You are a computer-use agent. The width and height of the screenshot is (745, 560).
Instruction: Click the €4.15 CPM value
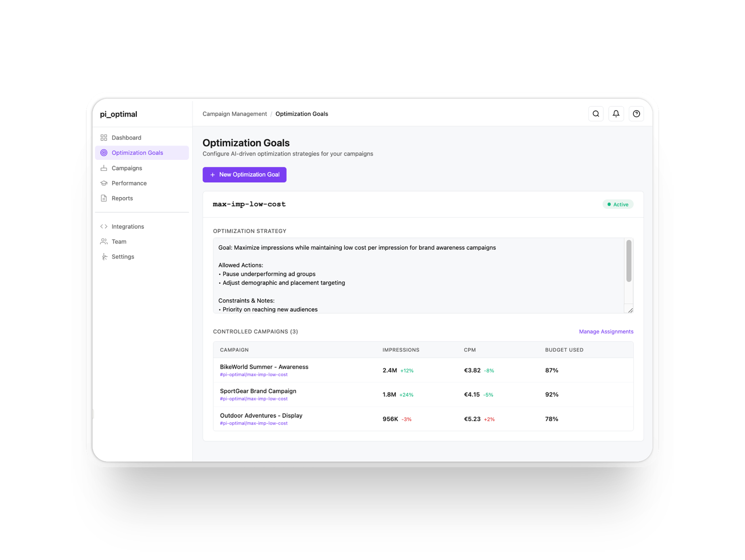click(x=471, y=395)
